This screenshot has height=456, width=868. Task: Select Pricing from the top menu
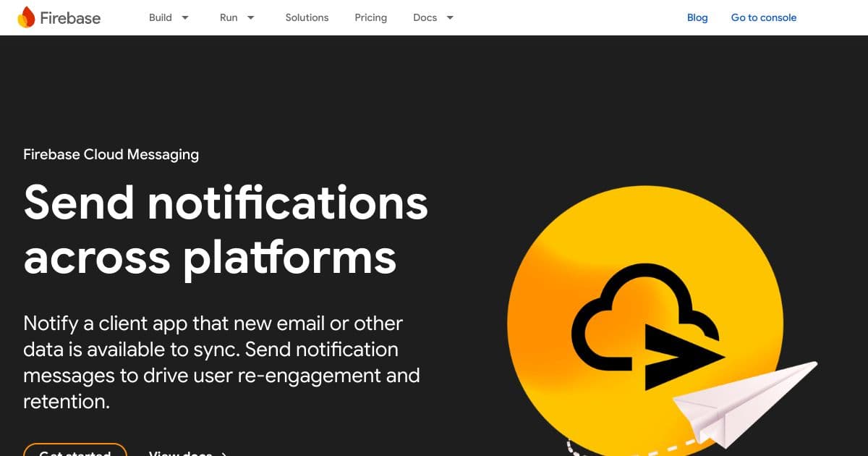(370, 17)
